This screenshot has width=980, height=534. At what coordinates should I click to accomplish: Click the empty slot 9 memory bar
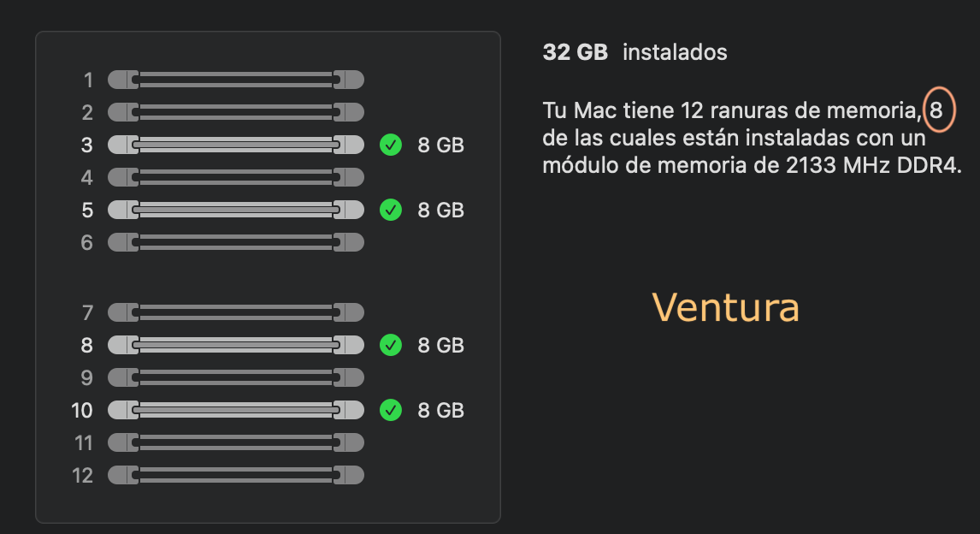236,377
